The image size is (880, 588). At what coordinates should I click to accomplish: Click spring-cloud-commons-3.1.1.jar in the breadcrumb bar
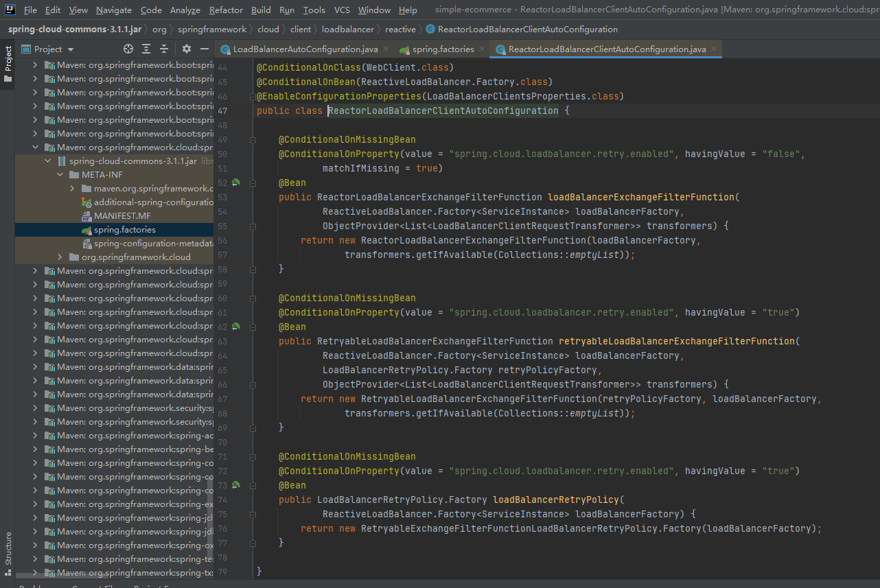pyautogui.click(x=74, y=30)
